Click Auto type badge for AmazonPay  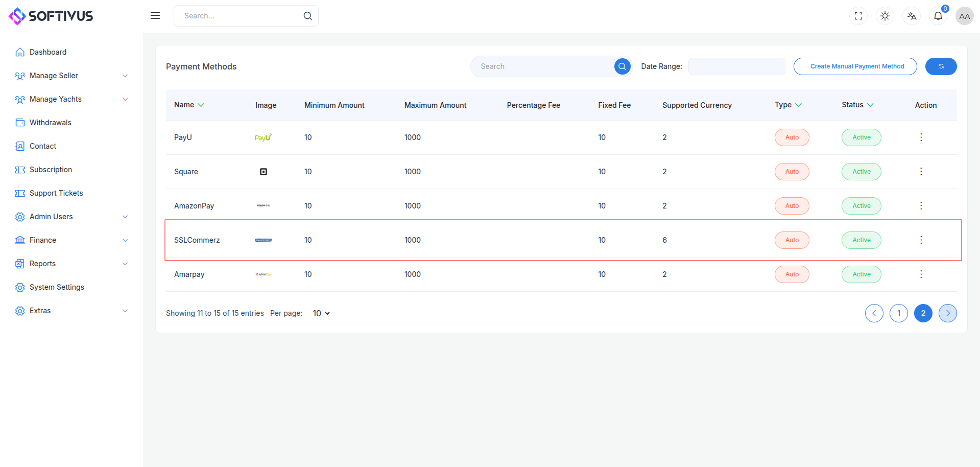(792, 206)
